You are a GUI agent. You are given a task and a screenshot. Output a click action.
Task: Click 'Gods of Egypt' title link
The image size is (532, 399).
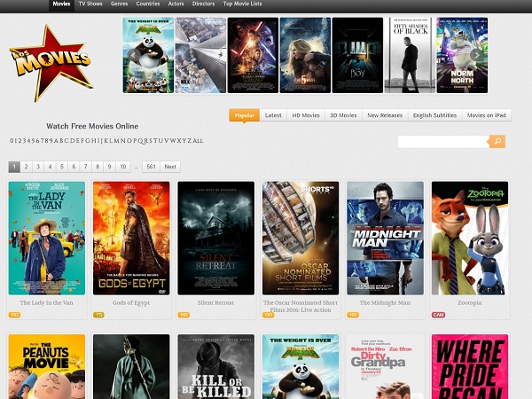coord(131,302)
